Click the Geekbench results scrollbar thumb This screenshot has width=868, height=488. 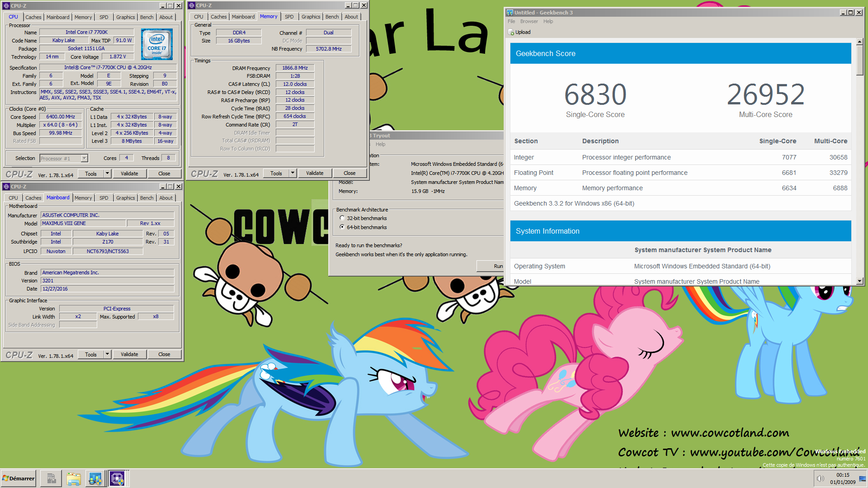click(x=859, y=60)
